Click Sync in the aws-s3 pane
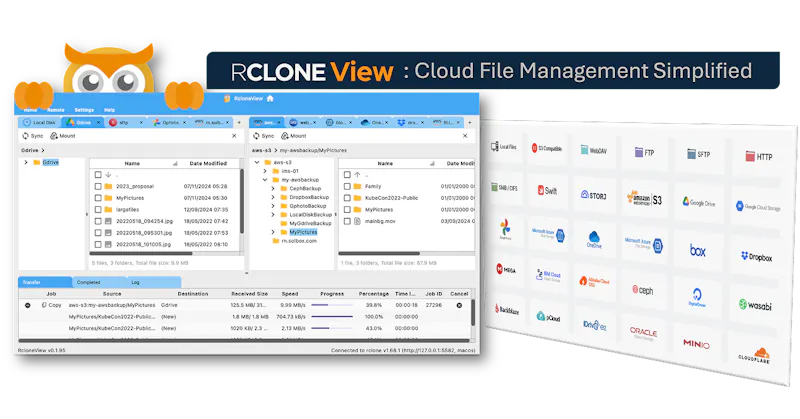Viewport: 800px width, 419px height. point(264,136)
